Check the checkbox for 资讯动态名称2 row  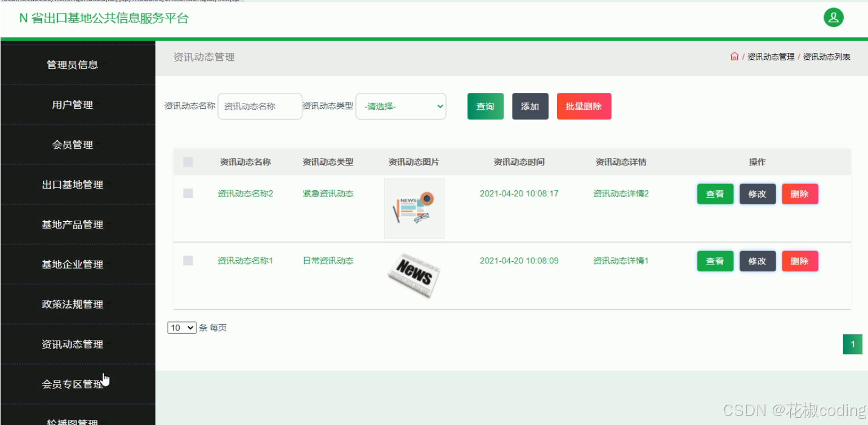point(188,193)
